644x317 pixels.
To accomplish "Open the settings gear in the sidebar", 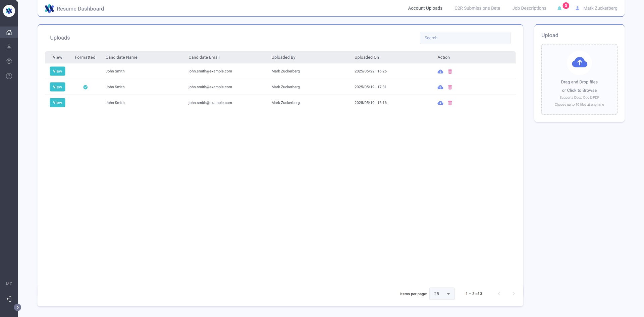I will [x=9, y=61].
